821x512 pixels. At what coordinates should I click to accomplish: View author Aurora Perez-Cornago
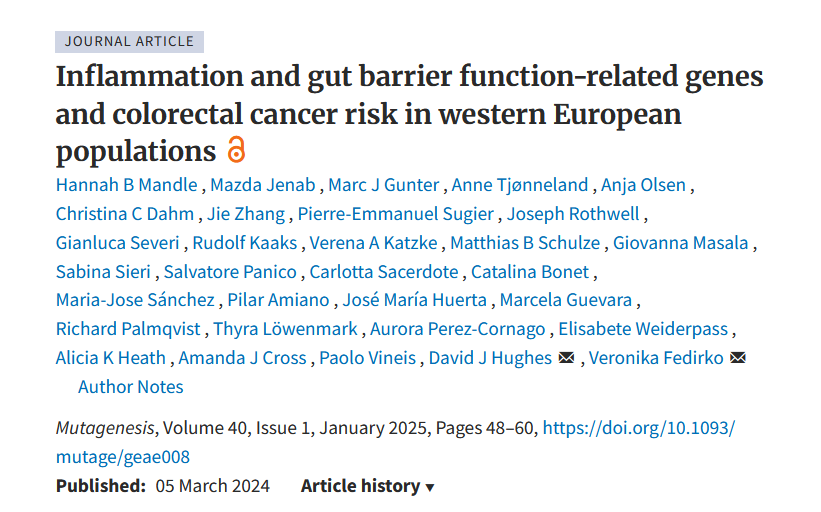point(458,329)
